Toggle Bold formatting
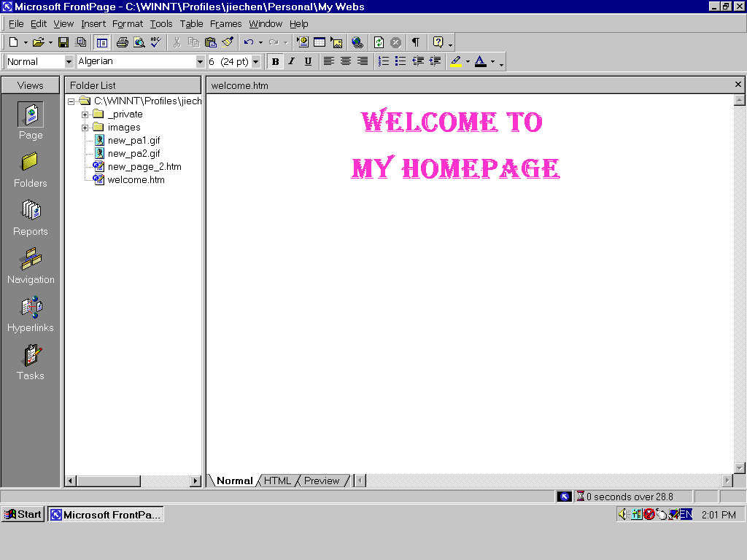This screenshot has width=747, height=560. pos(275,62)
